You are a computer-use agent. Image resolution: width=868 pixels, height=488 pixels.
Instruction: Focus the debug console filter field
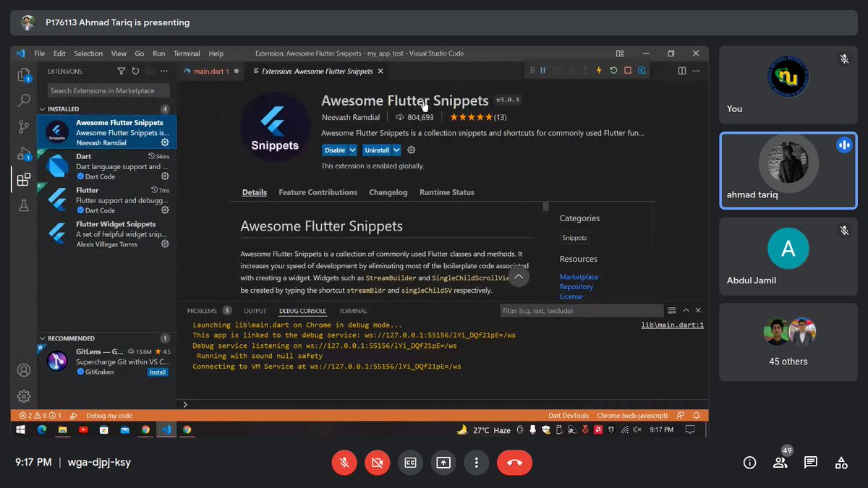point(581,311)
